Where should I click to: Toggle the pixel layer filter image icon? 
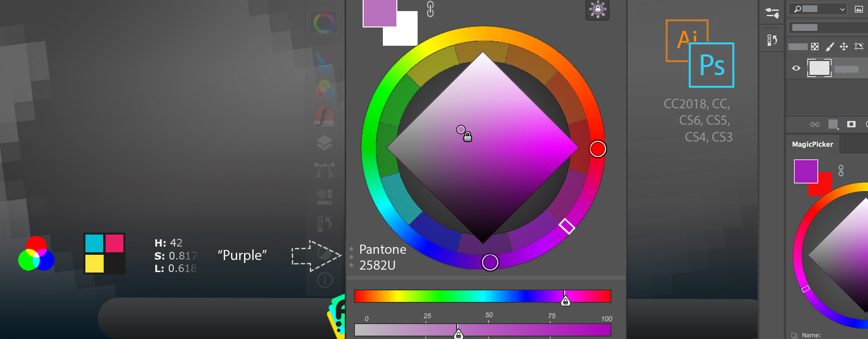pyautogui.click(x=859, y=9)
